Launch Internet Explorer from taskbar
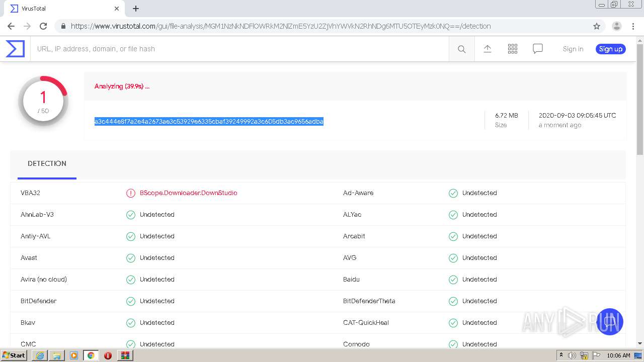This screenshot has width=644, height=362. tap(40, 355)
